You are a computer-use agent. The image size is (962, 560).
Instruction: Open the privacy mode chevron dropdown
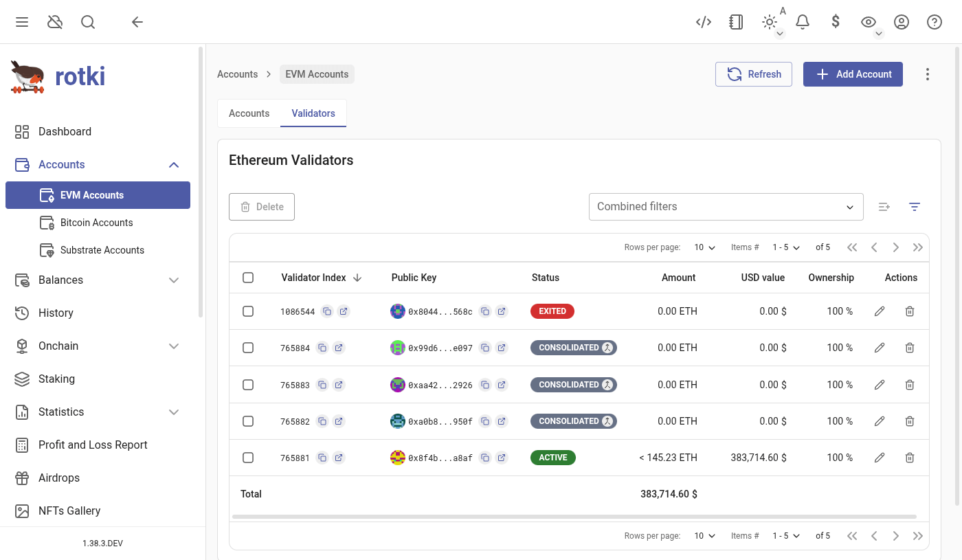click(878, 33)
